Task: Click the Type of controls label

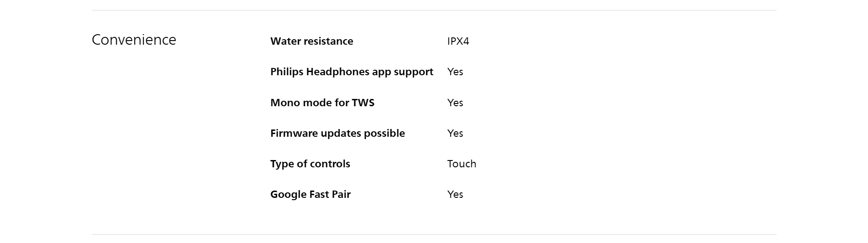Action: [x=310, y=164]
